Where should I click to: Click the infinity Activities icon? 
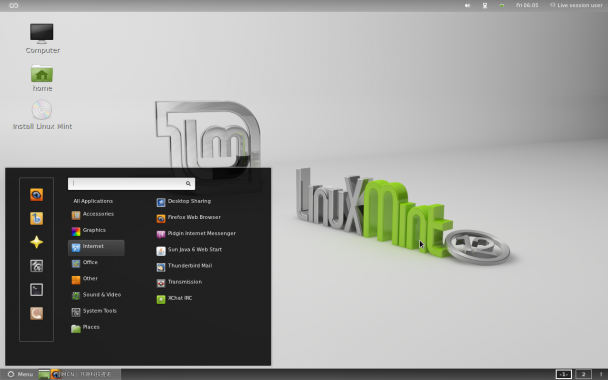[14, 5]
